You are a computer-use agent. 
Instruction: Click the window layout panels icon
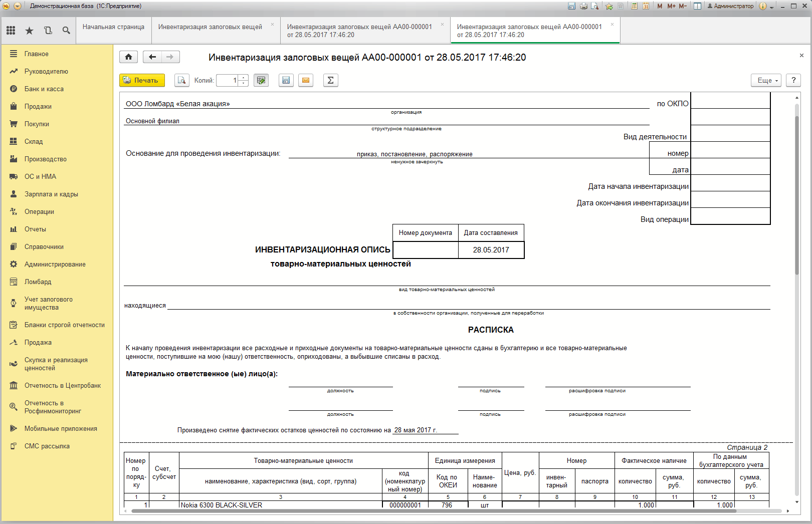point(697,6)
